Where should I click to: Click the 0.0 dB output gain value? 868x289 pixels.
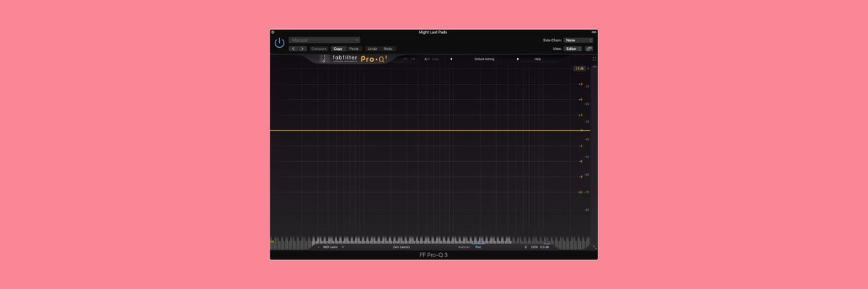545,247
